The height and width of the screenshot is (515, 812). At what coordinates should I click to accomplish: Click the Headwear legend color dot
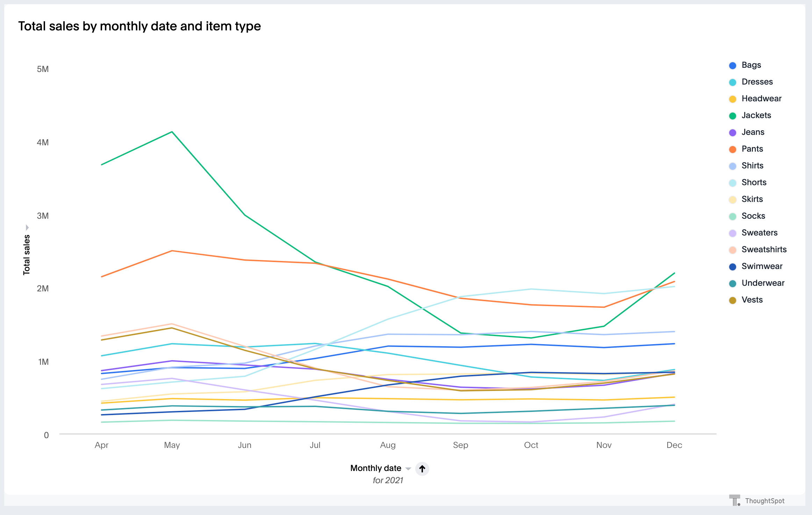(733, 99)
